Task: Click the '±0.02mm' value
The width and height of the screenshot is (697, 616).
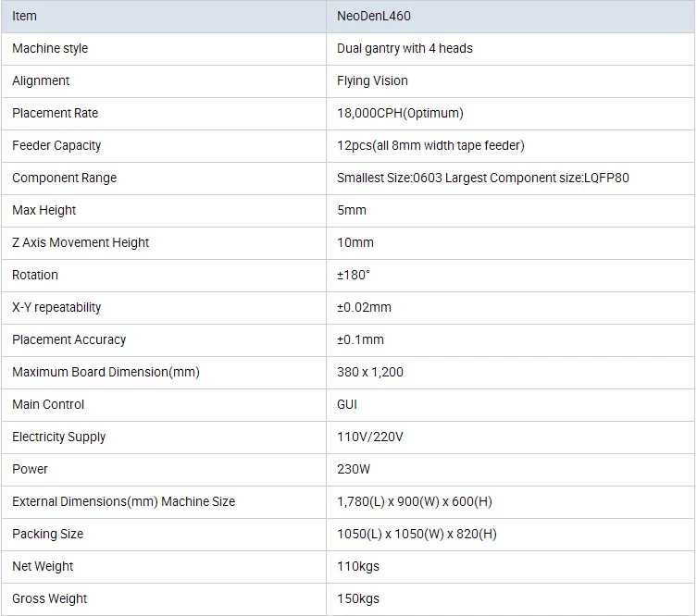Action: click(364, 307)
